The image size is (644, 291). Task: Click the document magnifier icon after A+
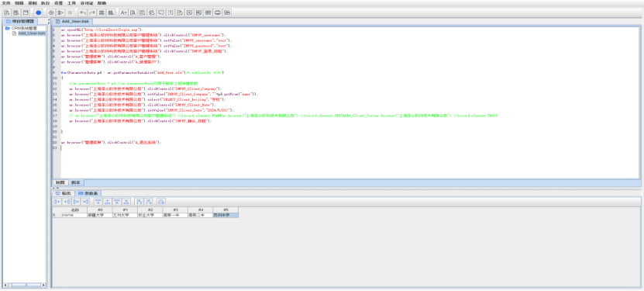coord(133,12)
